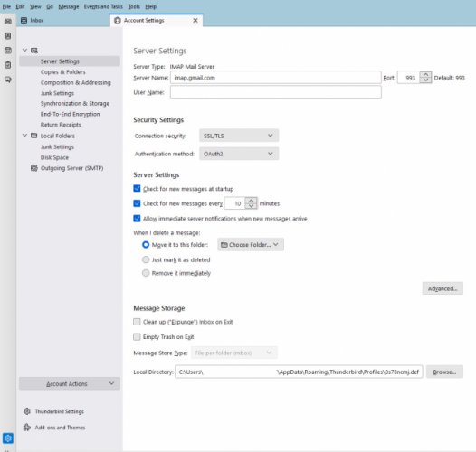476x452 pixels.
Task: Open the Address Book sidebar icon
Action: point(8,36)
